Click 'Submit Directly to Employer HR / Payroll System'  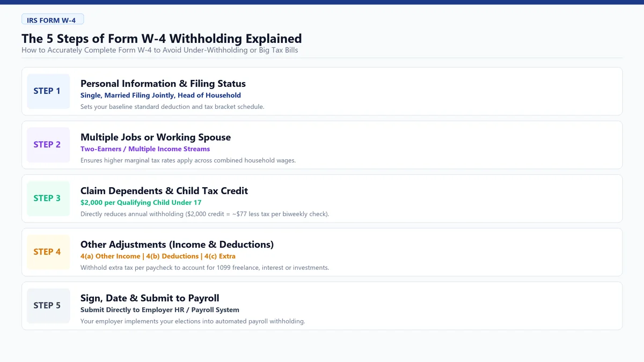(160, 310)
